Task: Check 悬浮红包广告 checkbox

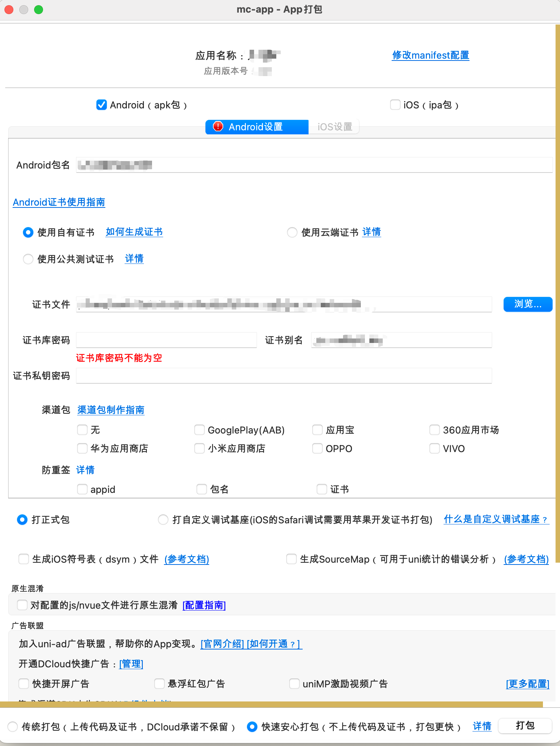Action: click(x=159, y=684)
